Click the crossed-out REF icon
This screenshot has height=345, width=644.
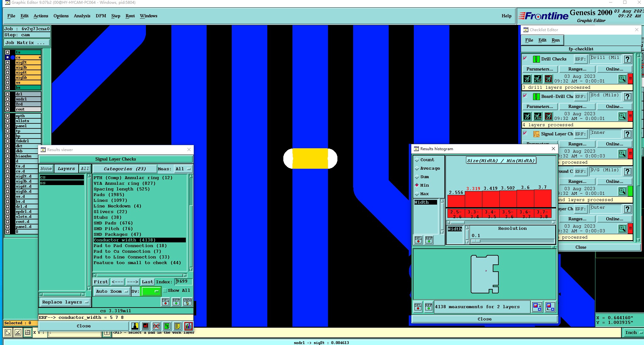156,326
